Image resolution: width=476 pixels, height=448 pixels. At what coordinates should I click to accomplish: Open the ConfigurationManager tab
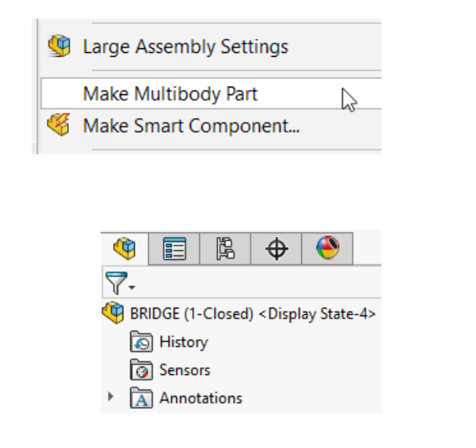click(x=225, y=249)
